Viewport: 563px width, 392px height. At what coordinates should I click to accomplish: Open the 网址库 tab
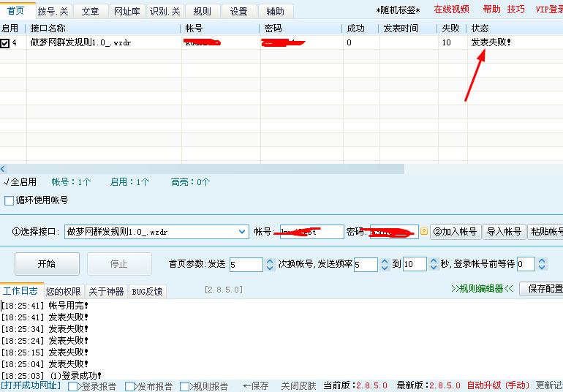(x=127, y=12)
